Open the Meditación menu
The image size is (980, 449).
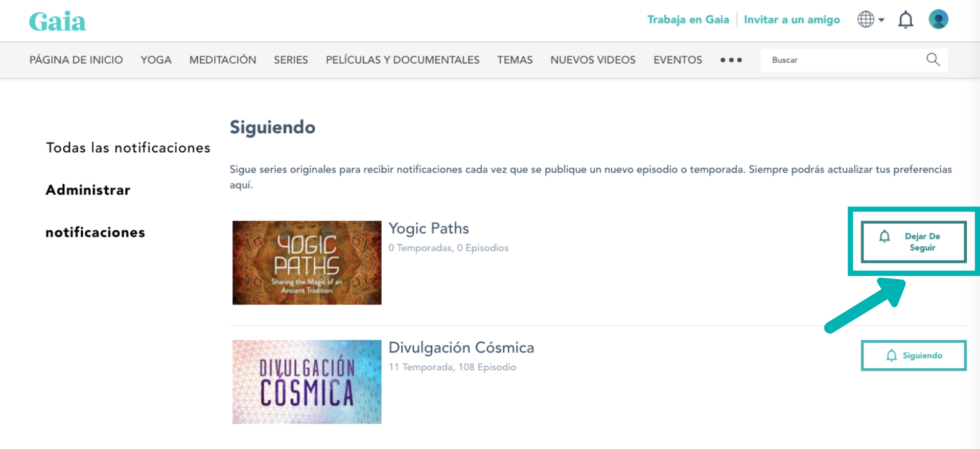[223, 60]
